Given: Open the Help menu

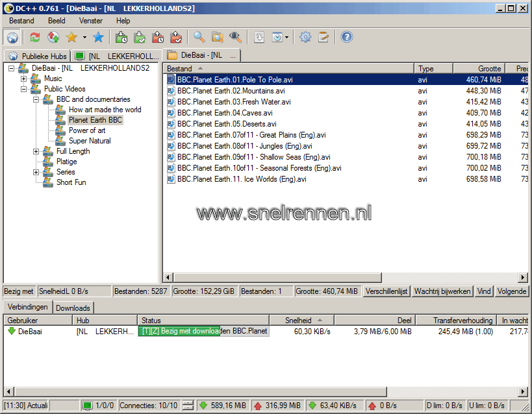Looking at the screenshot, I should [123, 21].
